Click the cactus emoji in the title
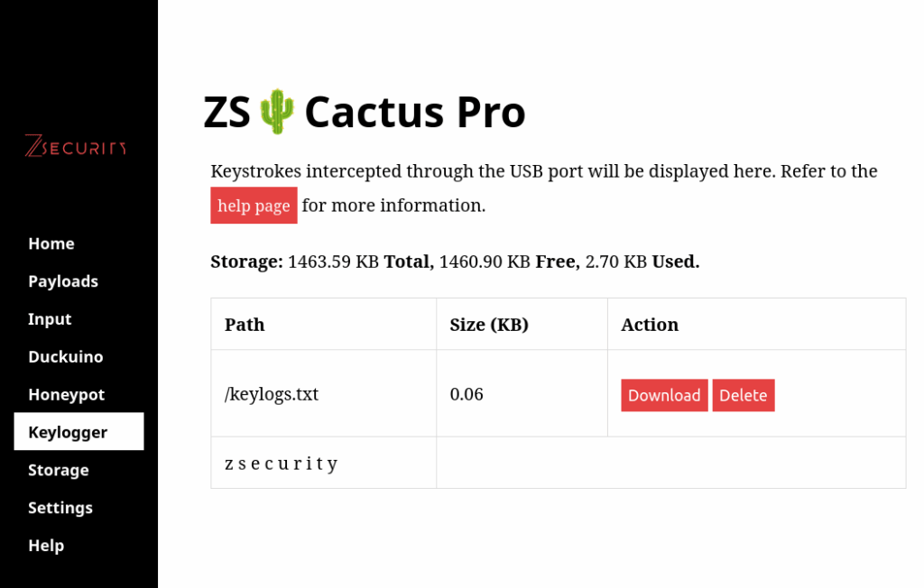Viewport: 924px width, 588px height. [277, 113]
